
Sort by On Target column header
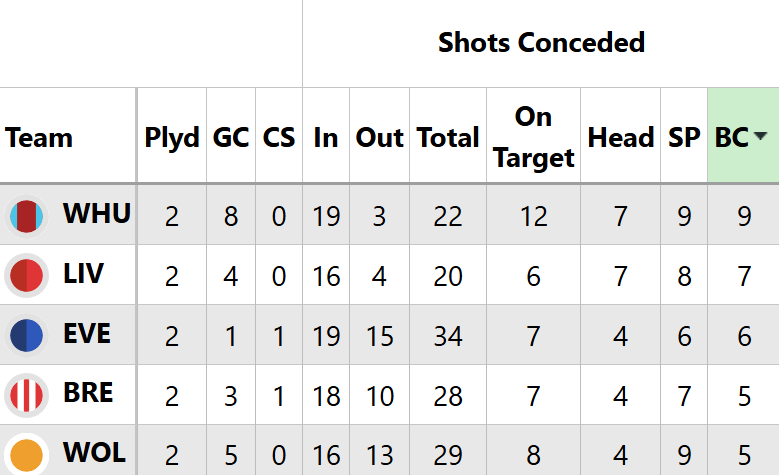pos(533,137)
